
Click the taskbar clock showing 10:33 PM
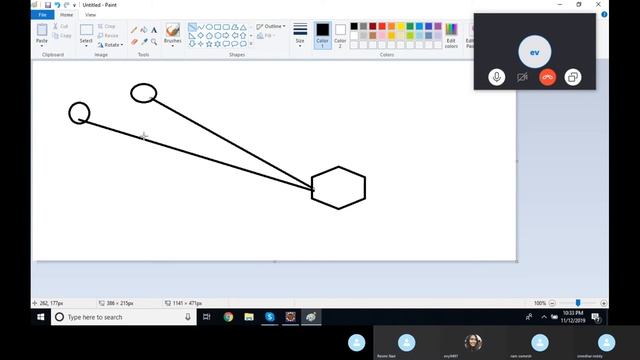point(573,317)
